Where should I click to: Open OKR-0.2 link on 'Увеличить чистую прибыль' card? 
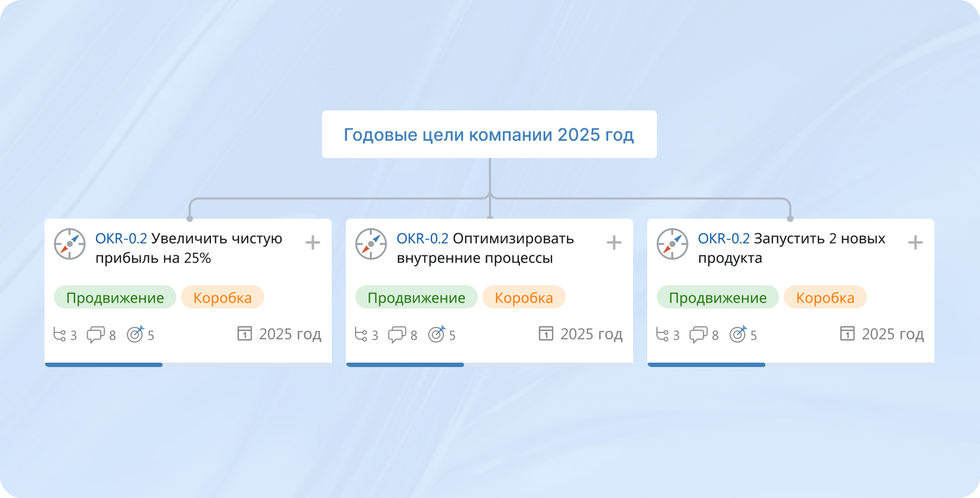(x=121, y=239)
